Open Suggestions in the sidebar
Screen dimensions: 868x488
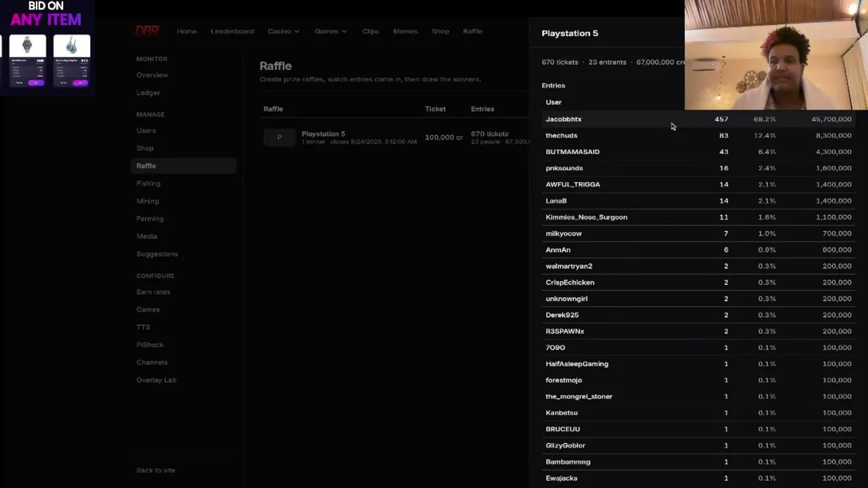157,254
